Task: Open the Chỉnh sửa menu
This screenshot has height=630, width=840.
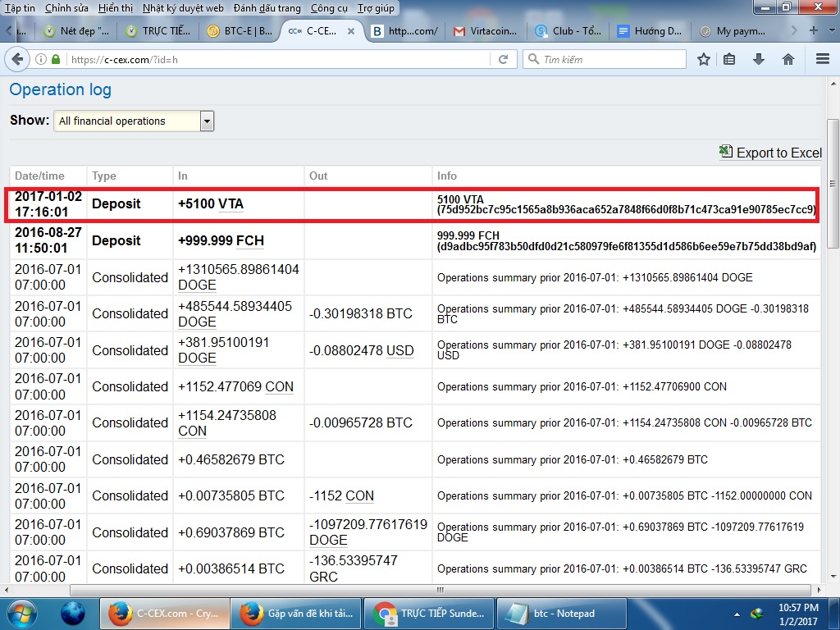Action: pyautogui.click(x=66, y=8)
